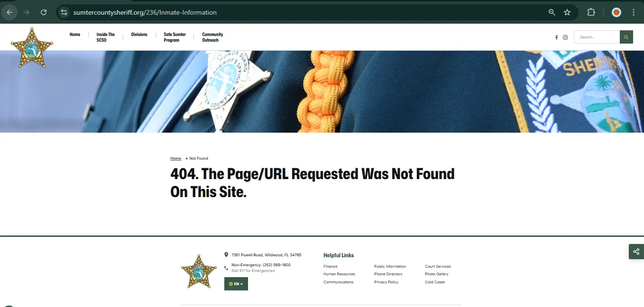Open Chrome three-dot menu

point(634,12)
